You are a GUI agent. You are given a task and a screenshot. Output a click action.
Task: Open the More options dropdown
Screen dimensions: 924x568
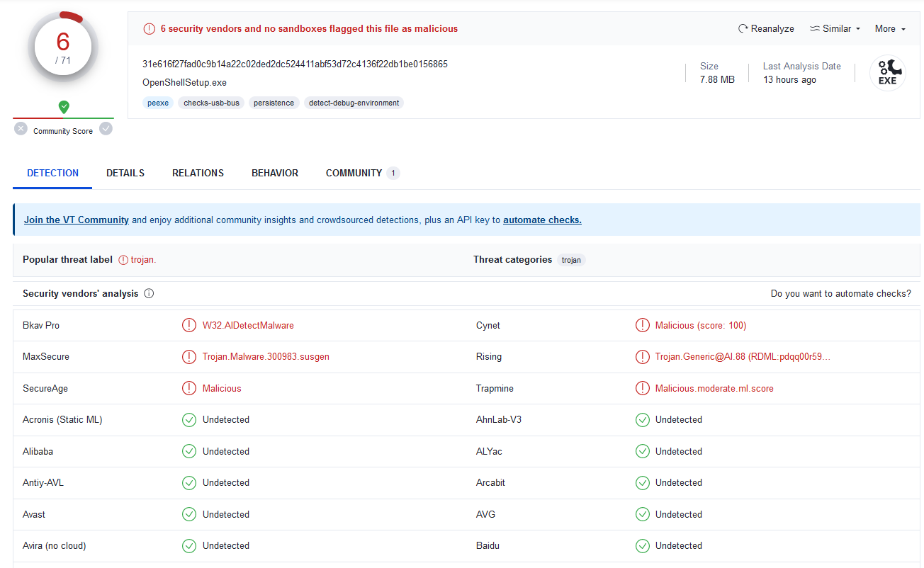point(889,28)
